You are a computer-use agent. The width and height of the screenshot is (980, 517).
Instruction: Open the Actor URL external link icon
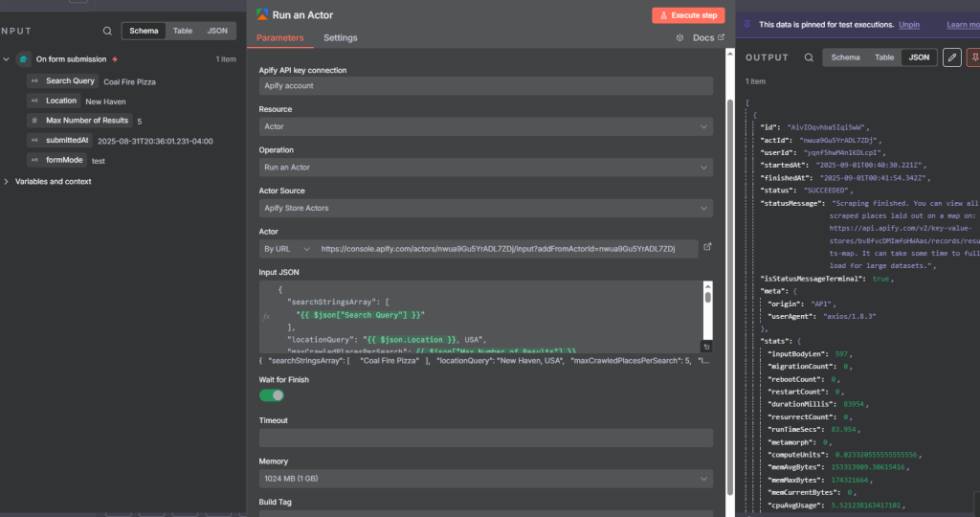(x=707, y=247)
